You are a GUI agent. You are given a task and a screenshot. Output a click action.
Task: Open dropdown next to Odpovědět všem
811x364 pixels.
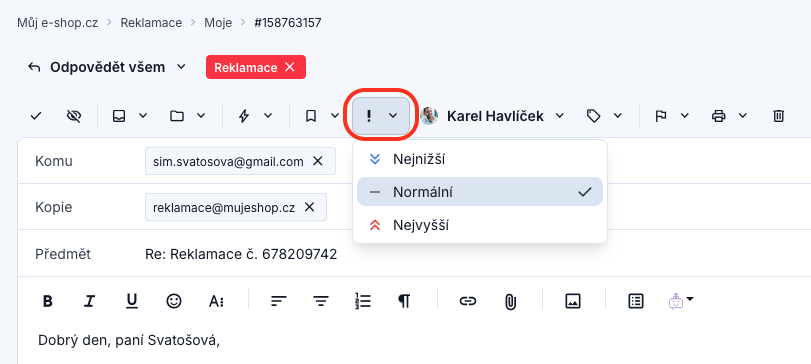click(181, 67)
